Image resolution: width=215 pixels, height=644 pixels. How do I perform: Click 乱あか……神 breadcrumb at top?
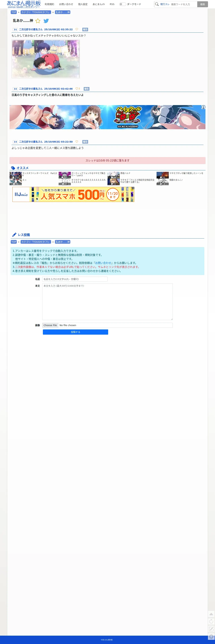coord(63,12)
